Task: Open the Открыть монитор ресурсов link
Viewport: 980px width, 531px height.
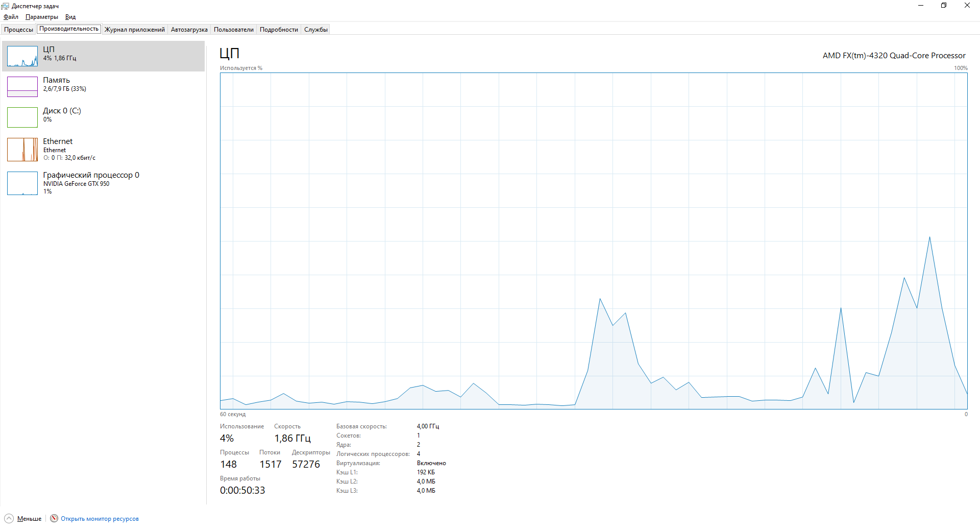Action: (100, 519)
